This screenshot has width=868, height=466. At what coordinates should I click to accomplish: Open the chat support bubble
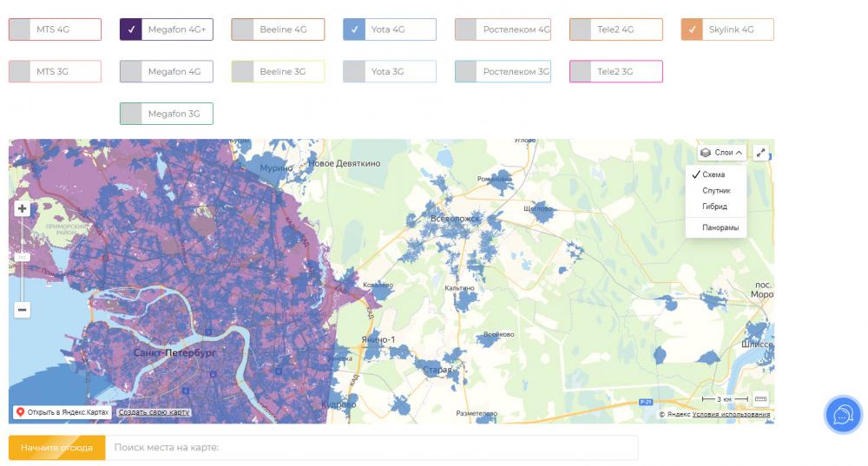842,415
